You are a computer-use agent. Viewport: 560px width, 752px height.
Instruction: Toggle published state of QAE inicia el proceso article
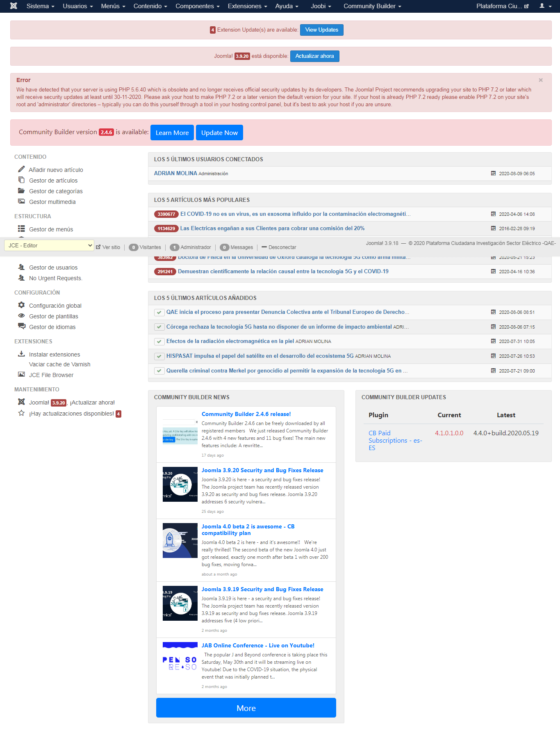[x=159, y=313]
